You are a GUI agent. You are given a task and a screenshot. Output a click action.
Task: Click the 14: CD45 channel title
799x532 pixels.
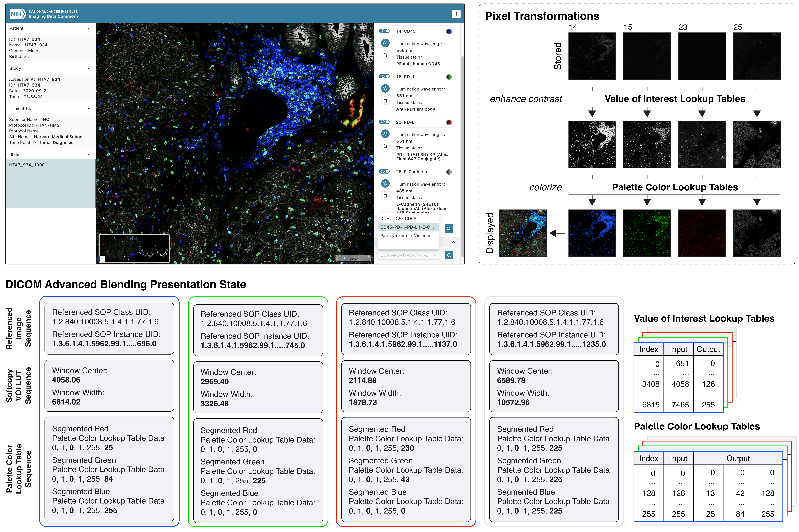click(406, 31)
